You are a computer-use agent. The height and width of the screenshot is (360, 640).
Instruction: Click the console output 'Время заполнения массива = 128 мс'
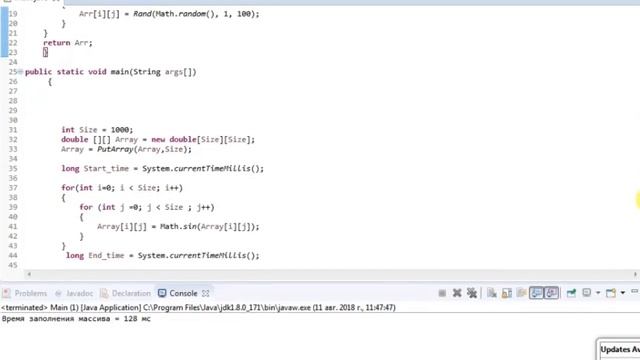pyautogui.click(x=76, y=319)
